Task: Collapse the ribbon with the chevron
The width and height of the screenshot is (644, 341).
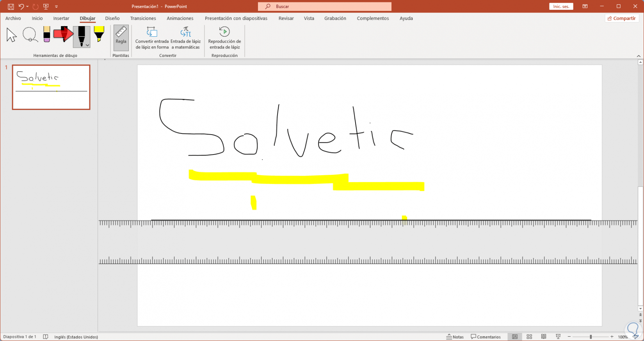Action: click(639, 56)
